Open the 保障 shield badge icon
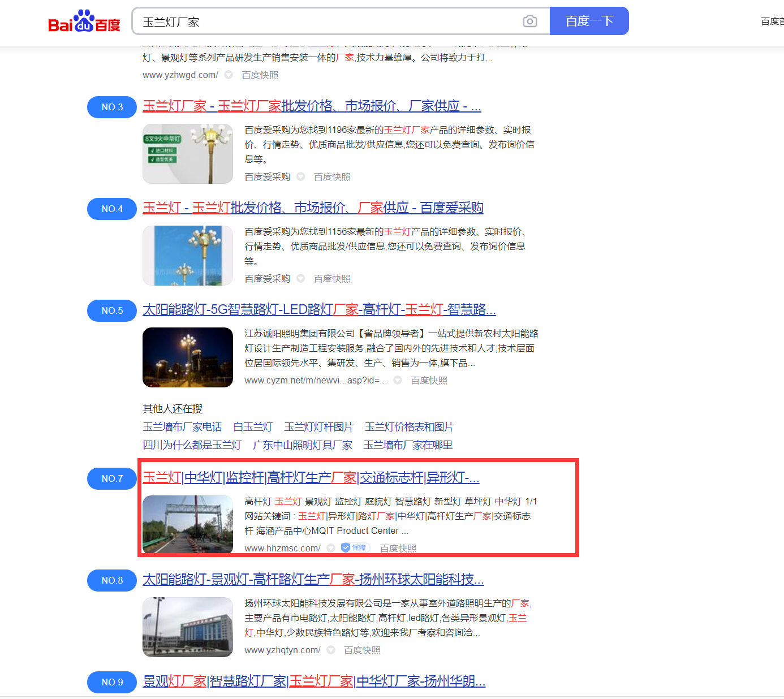This screenshot has height=699, width=784. click(355, 547)
